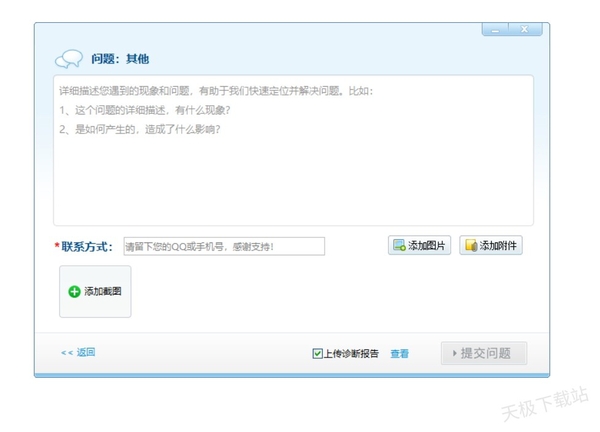Screen dimensions: 600x432
Task: Toggle the 上传诊断报告 checkbox
Action: pyautogui.click(x=317, y=354)
